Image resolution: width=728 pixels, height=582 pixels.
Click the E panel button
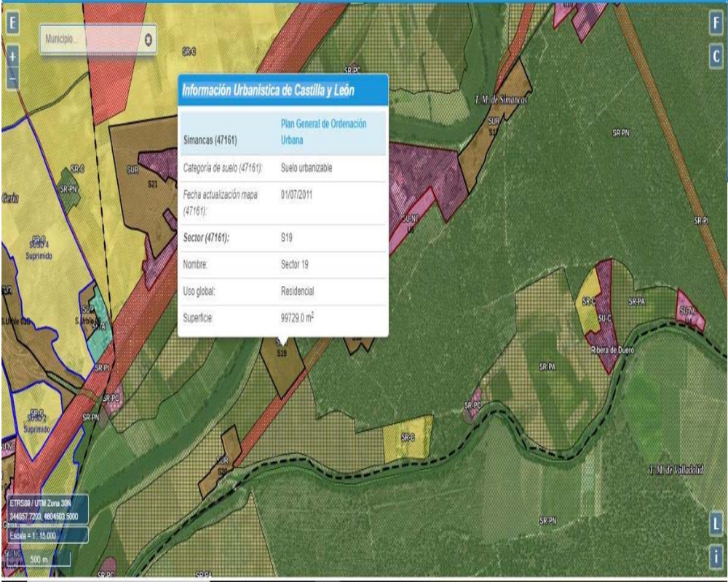(x=12, y=23)
